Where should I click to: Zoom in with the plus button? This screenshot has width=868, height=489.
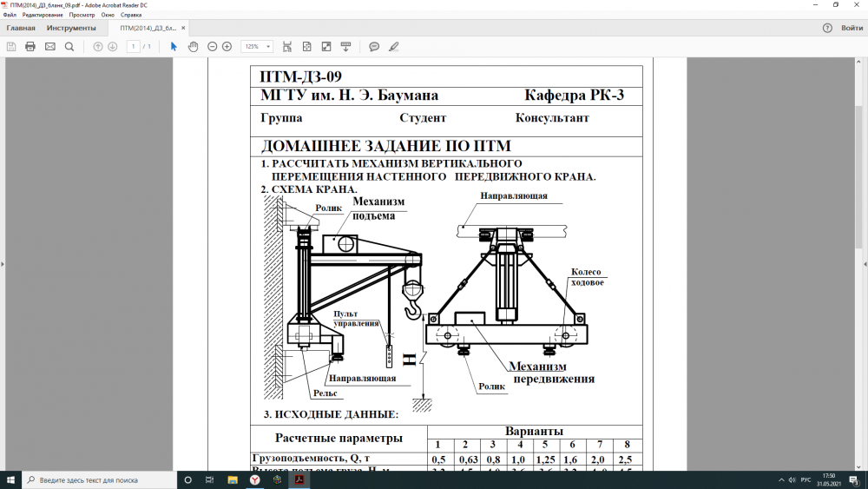[227, 47]
